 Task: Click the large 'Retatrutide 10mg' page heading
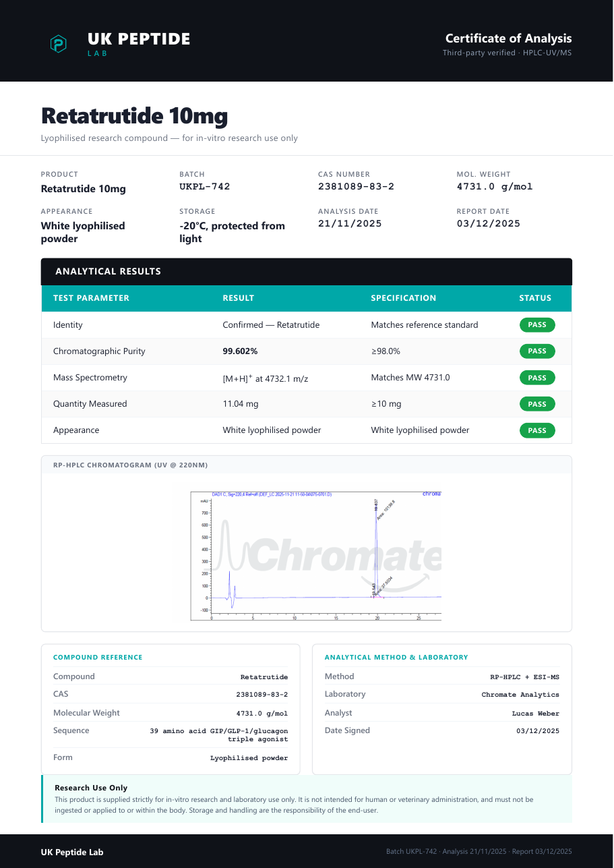pos(134,116)
